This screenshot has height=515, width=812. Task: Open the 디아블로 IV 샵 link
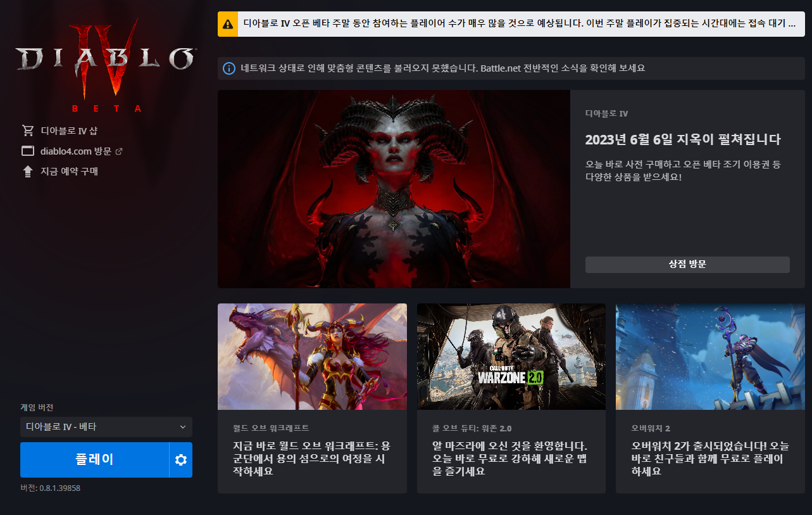pos(69,130)
